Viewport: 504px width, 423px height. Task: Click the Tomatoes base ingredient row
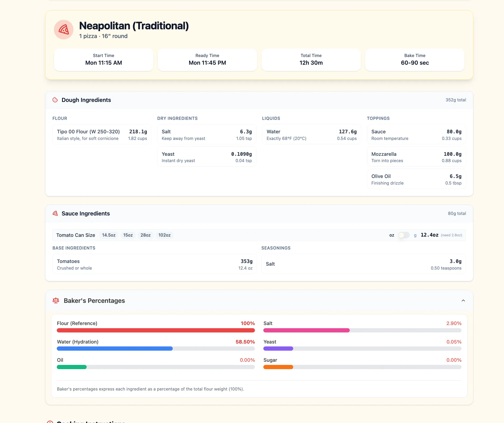[155, 264]
